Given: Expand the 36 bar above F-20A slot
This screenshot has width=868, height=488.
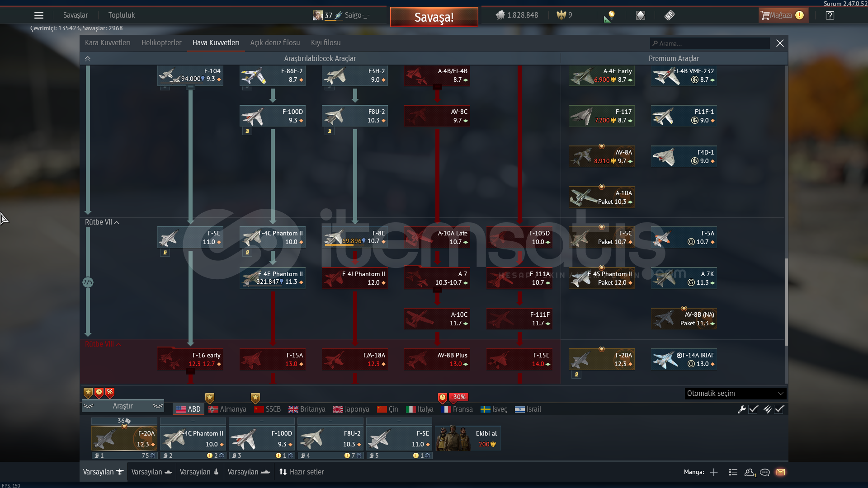Looking at the screenshot, I should pyautogui.click(x=124, y=421).
